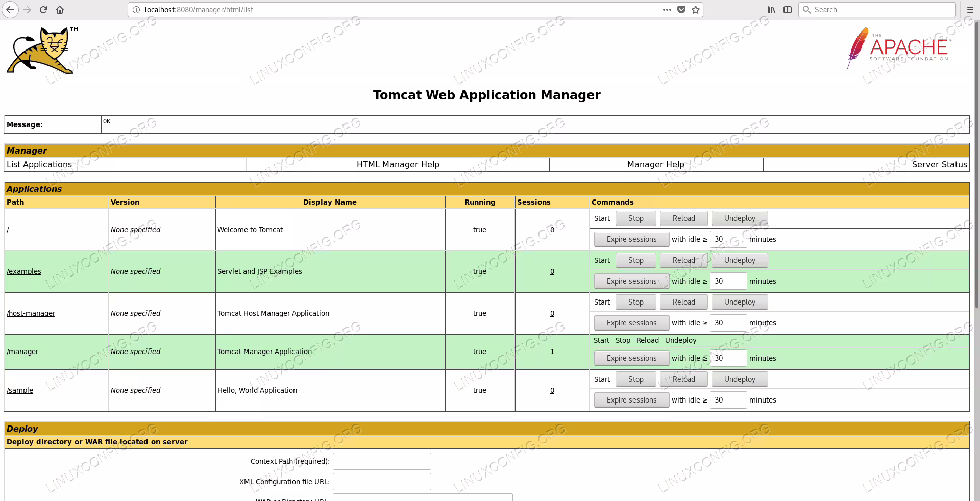The height and width of the screenshot is (501, 980).
Task: Reload the /sample application
Action: tap(684, 379)
